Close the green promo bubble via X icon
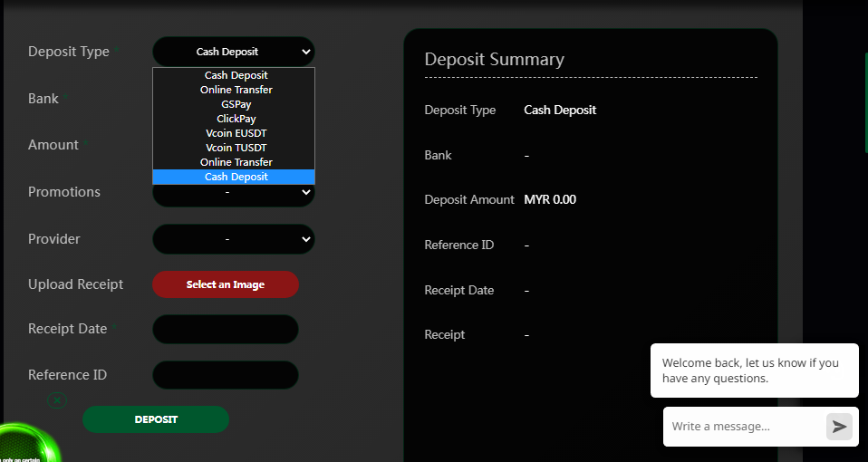 click(56, 399)
